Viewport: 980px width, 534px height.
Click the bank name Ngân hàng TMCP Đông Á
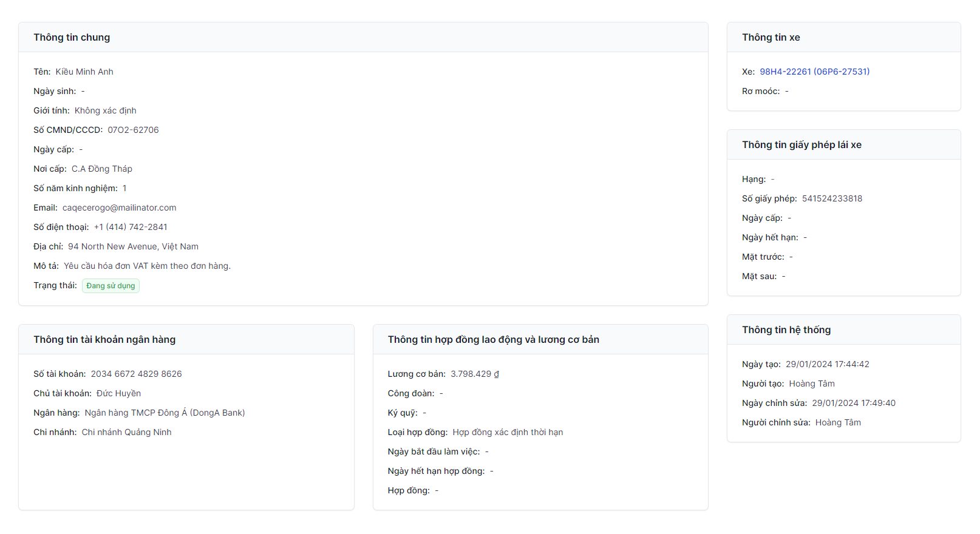pyautogui.click(x=165, y=413)
